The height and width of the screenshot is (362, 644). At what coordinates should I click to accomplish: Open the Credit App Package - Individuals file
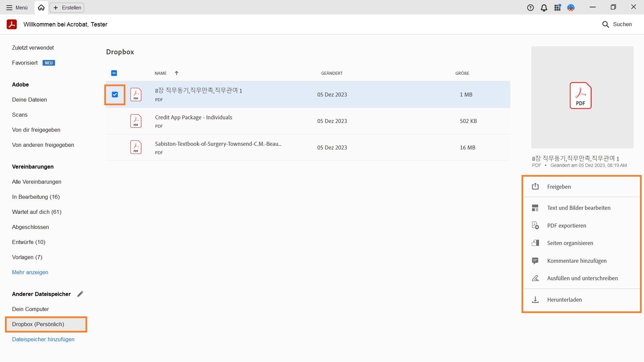pyautogui.click(x=194, y=117)
